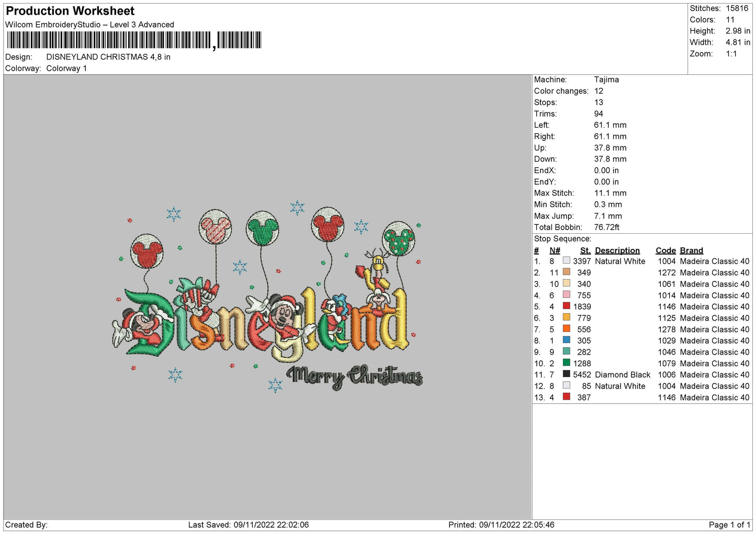Viewport: 756px width, 534px height.
Task: Click the Left value 61.1 mm
Action: pyautogui.click(x=610, y=125)
